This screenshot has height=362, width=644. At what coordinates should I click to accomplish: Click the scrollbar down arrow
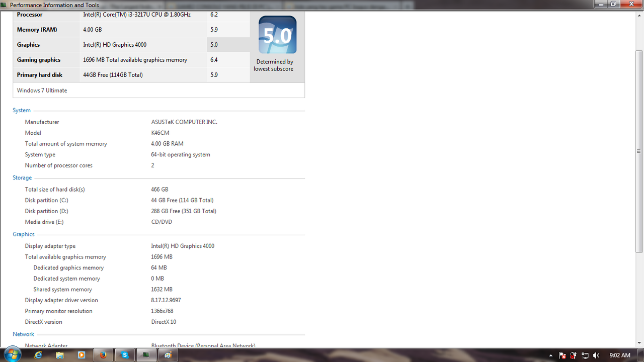(639, 342)
